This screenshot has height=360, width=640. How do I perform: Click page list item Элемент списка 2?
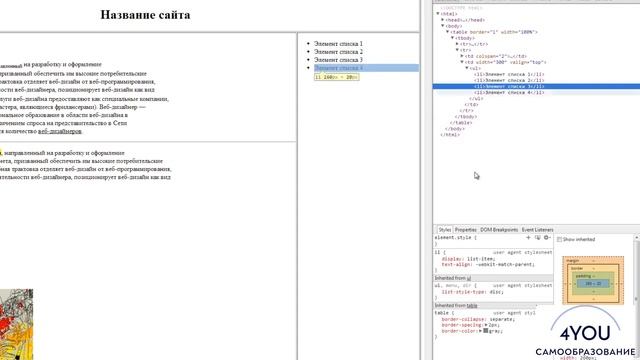pos(338,52)
